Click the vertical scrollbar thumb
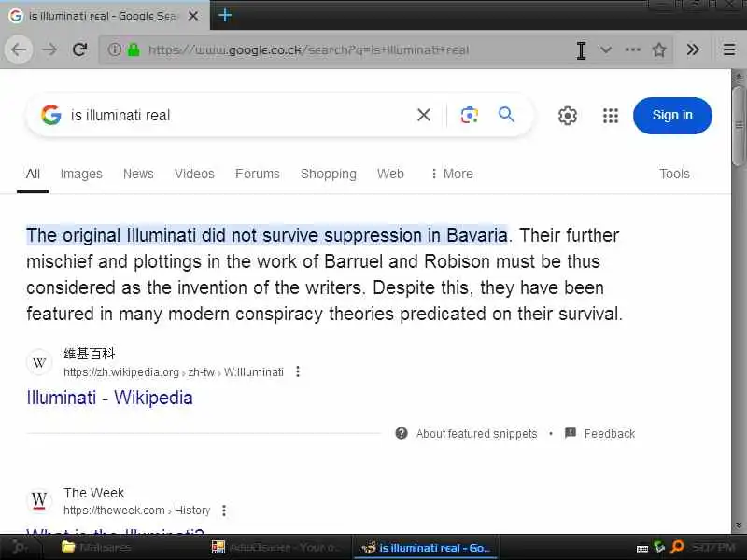Image resolution: width=747 pixels, height=560 pixels. pyautogui.click(x=739, y=126)
